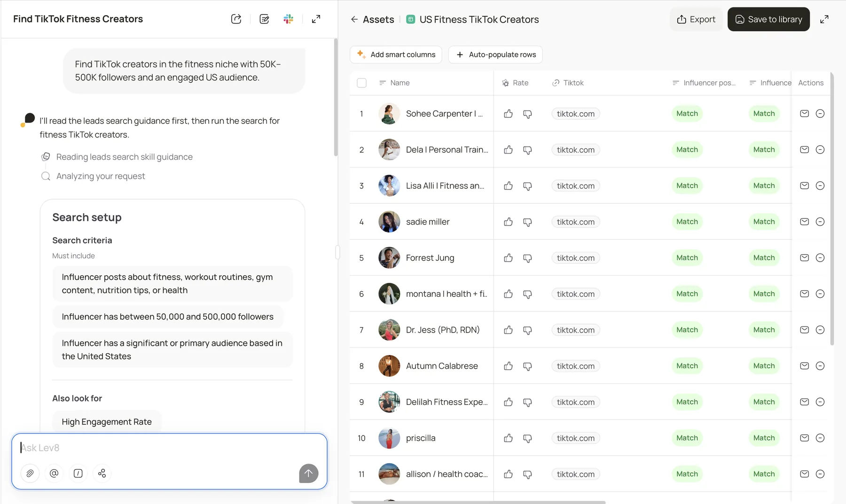The image size is (846, 504).
Task: Thumbs down Forrest Jung row
Action: click(x=527, y=258)
